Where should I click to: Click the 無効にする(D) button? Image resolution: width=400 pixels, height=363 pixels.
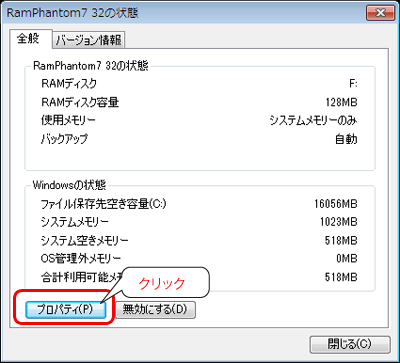tap(155, 310)
